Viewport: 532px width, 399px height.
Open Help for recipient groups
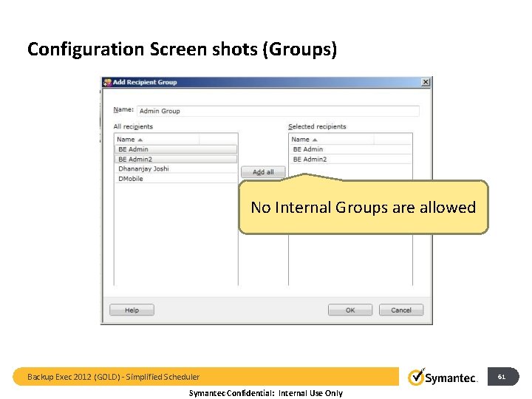(x=132, y=310)
